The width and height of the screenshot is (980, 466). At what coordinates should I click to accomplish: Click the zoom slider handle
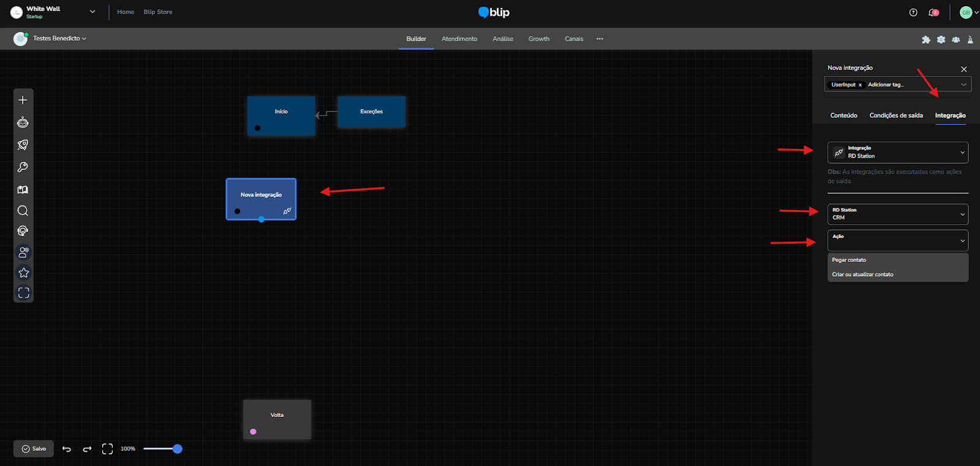(x=178, y=449)
